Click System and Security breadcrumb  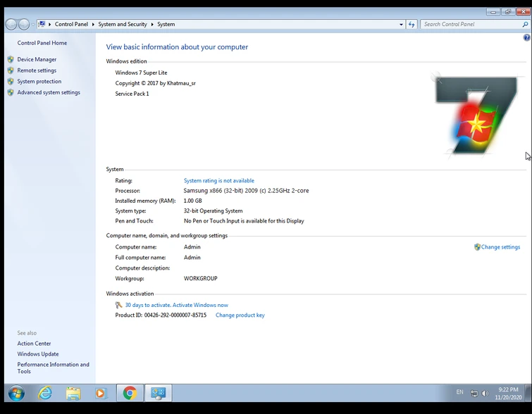point(123,25)
